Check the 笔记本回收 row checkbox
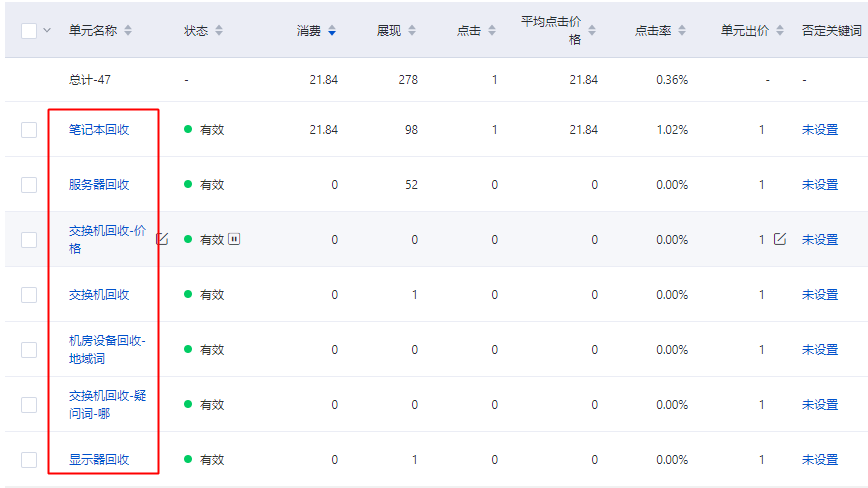Viewport: 868px width, 488px height. (x=29, y=130)
